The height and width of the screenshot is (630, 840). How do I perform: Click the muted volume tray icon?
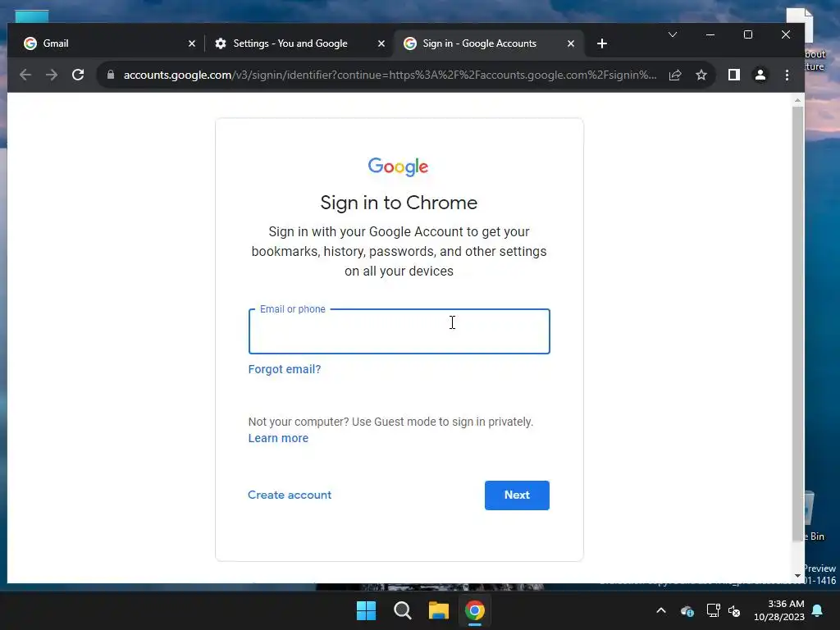pos(734,610)
